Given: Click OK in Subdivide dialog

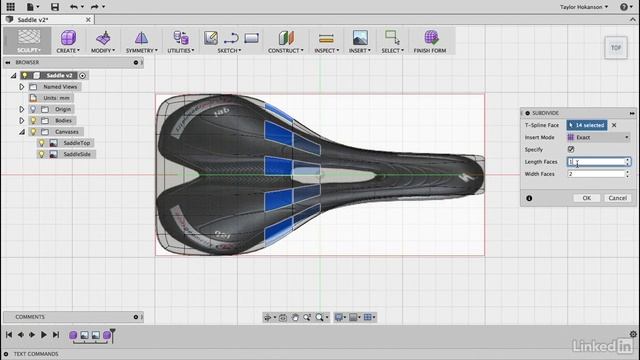Looking at the screenshot, I should pyautogui.click(x=587, y=198).
